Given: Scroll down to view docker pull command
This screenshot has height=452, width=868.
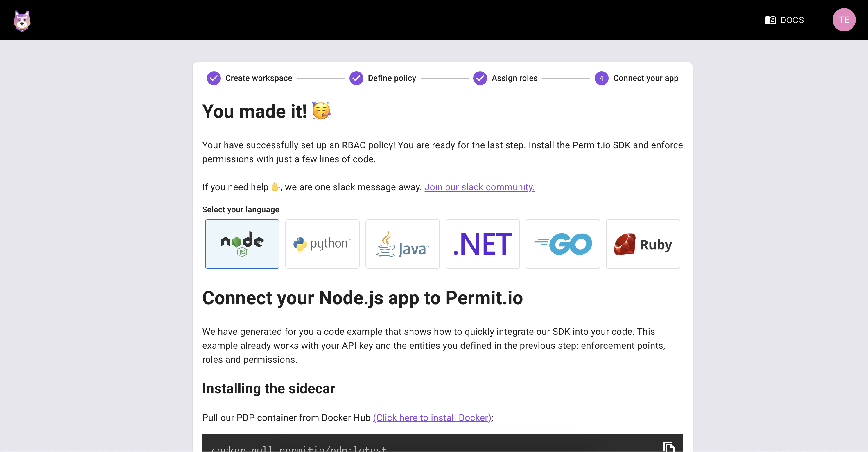Looking at the screenshot, I should [x=300, y=449].
